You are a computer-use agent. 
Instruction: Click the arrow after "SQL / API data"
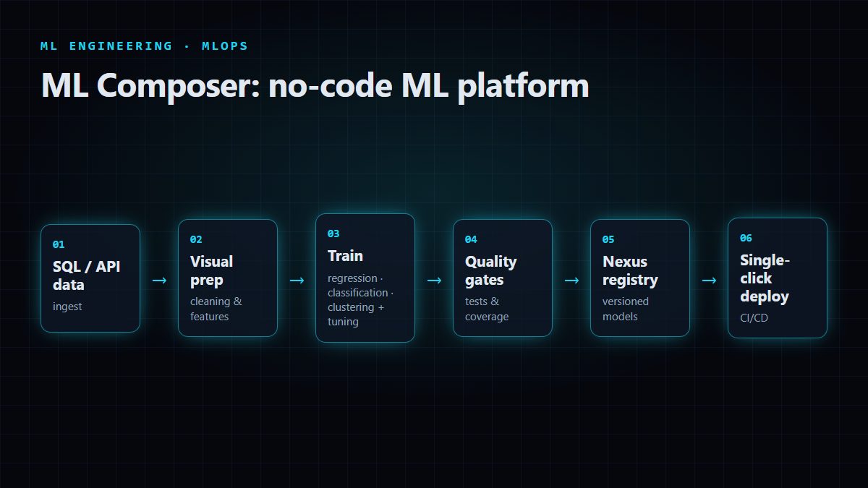(x=159, y=281)
